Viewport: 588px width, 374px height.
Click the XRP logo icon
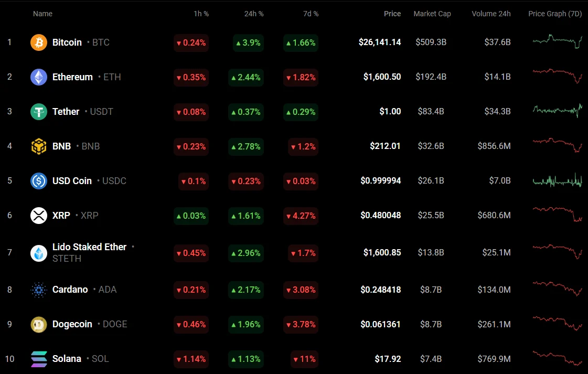pos(39,216)
